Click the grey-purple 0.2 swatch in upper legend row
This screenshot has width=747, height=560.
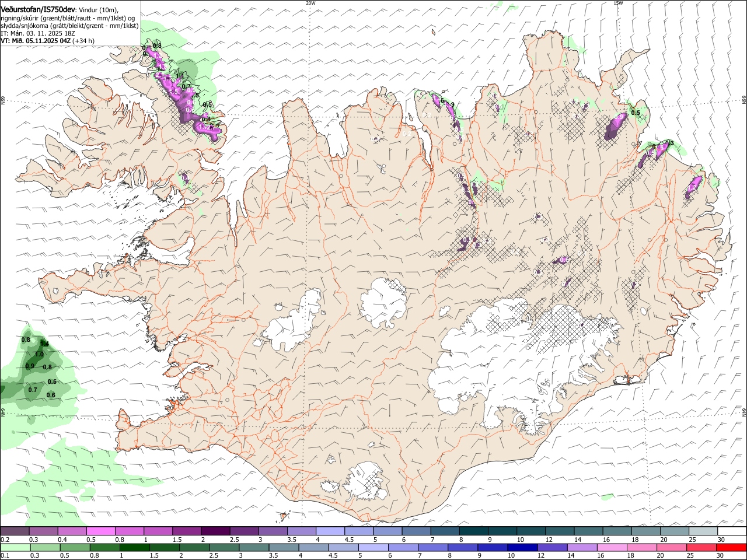pyautogui.click(x=15, y=531)
